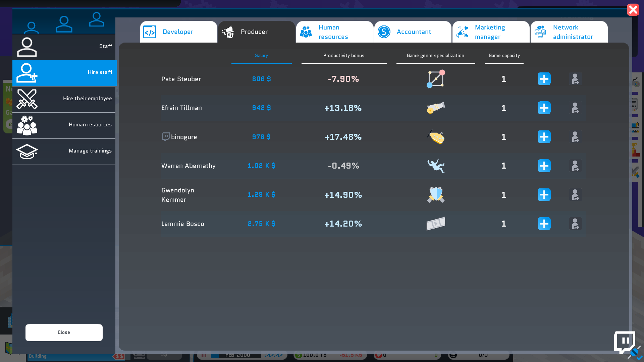This screenshot has height=362, width=644.
Task: Sort by Productivity bonus header
Action: click(343, 56)
